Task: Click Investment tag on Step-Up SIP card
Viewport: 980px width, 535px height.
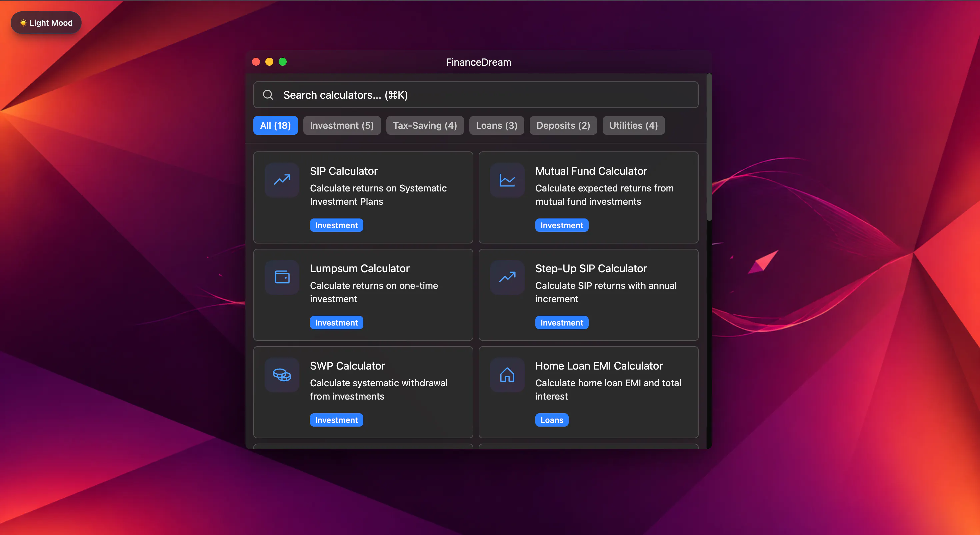Action: point(562,323)
